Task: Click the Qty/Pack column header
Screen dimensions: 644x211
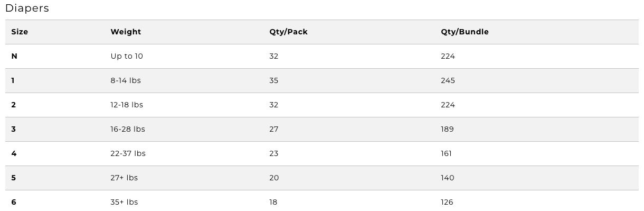Action: point(288,32)
